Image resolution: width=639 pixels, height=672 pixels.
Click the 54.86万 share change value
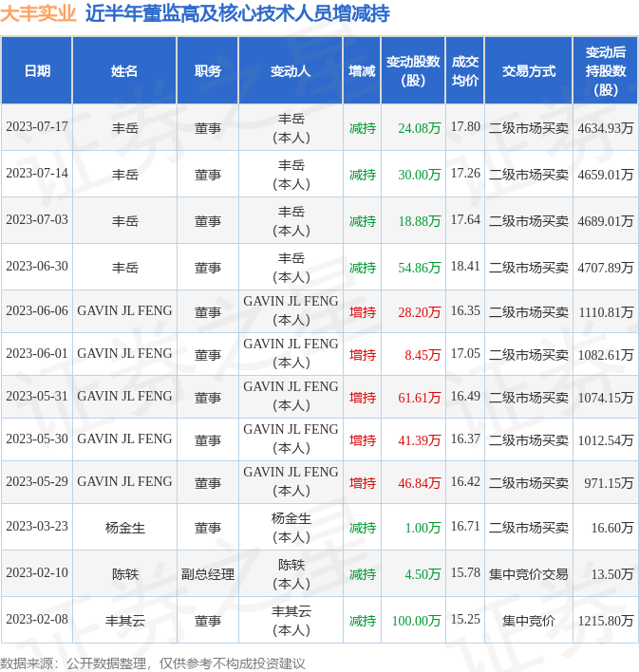tap(419, 268)
